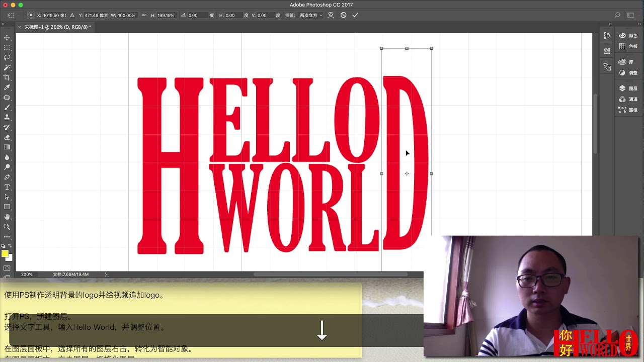The height and width of the screenshot is (362, 644).
Task: Open the Properties panel icon
Action: click(x=607, y=50)
